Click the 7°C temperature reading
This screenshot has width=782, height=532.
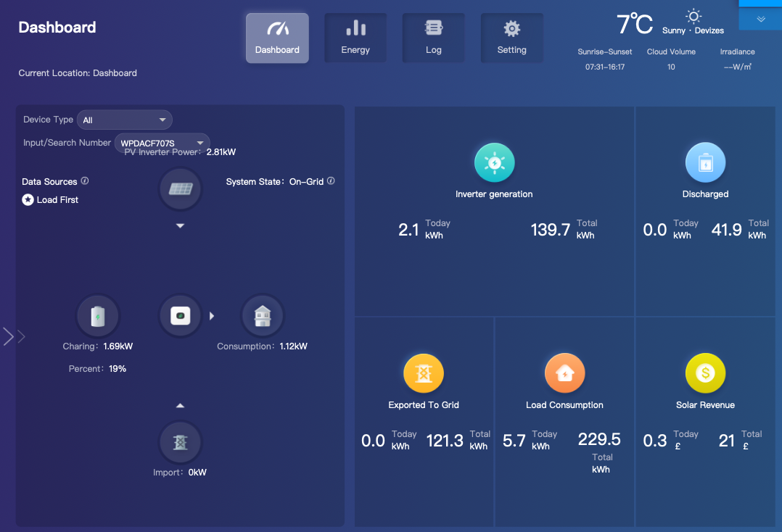634,23
